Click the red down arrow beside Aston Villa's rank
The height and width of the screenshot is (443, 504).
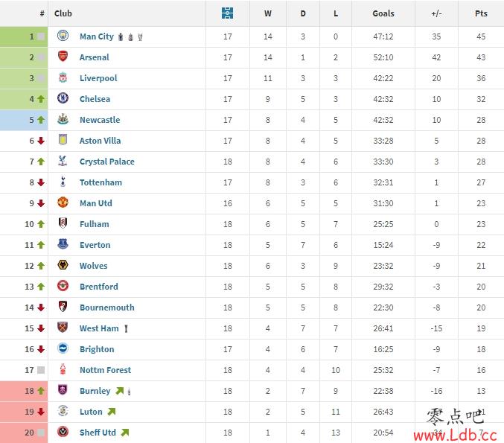pos(41,141)
